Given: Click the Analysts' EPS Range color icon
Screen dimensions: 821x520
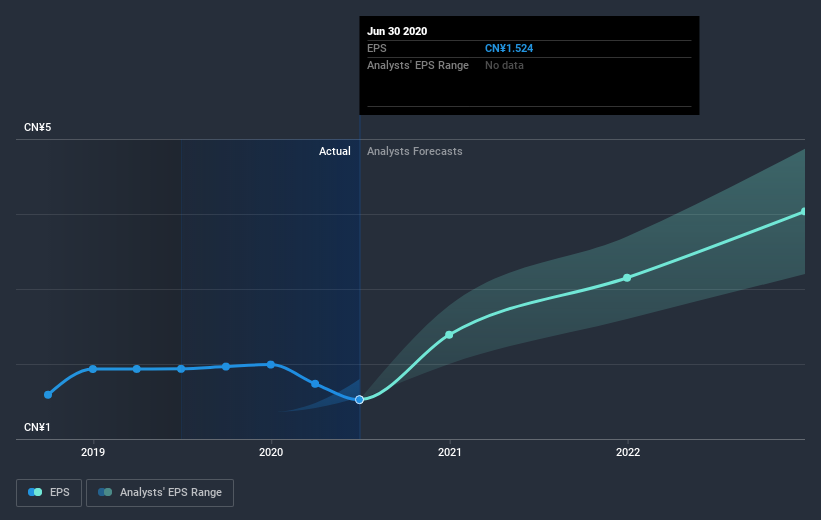Looking at the screenshot, I should coord(105,492).
